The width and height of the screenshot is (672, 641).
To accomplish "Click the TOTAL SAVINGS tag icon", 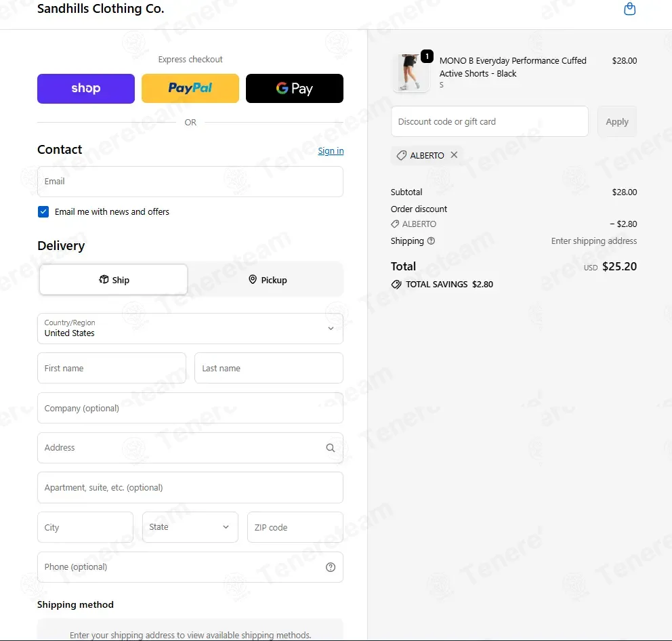I will (x=396, y=285).
